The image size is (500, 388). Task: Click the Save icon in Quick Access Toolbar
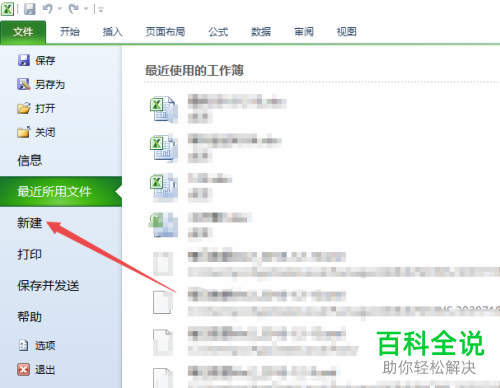coord(30,9)
